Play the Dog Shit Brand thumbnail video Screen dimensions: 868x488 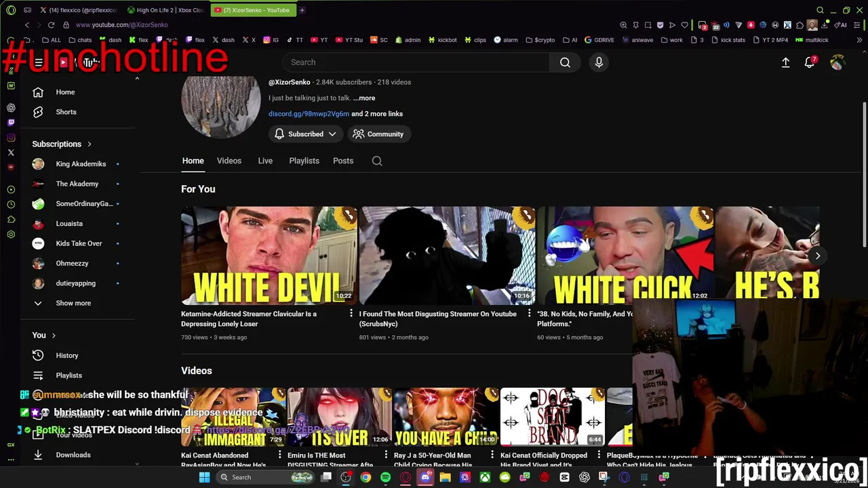tap(553, 417)
